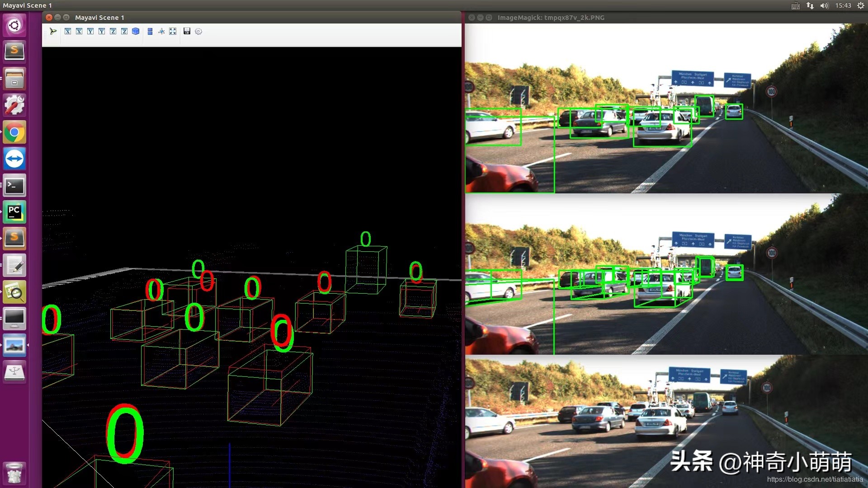Toggle fullscreen mode for the scene
The image size is (868, 488).
173,32
